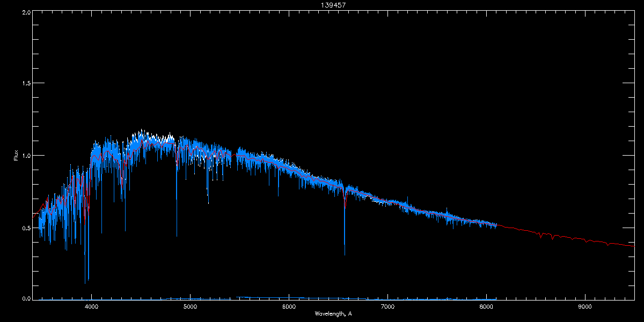Click the 1.0 y-axis tick label

pyautogui.click(x=25, y=156)
